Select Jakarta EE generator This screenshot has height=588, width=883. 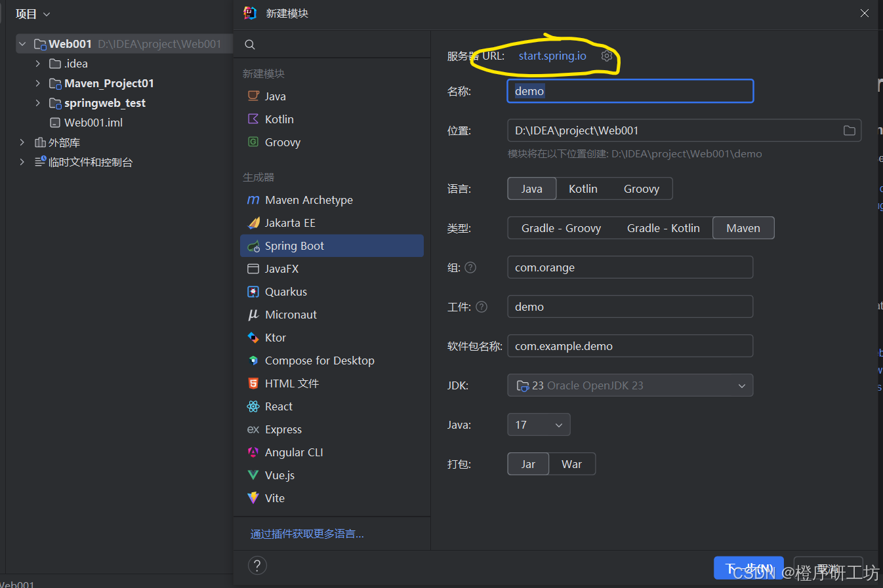[x=332, y=223]
